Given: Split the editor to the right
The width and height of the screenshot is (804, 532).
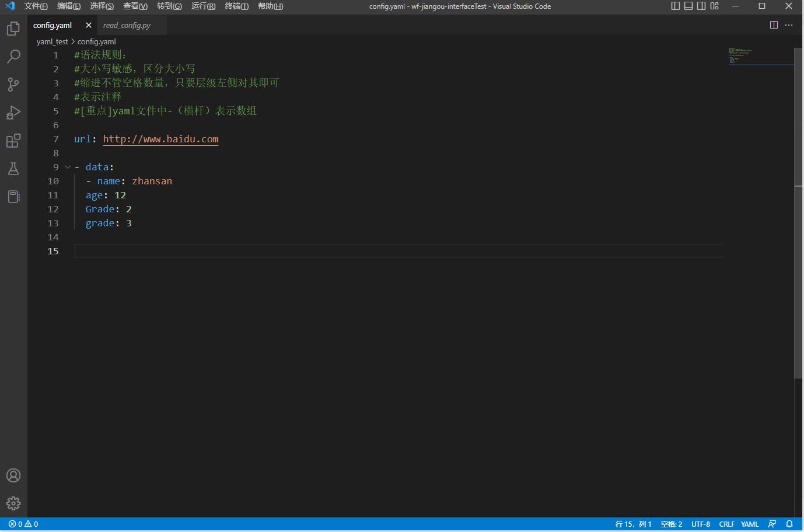Looking at the screenshot, I should [774, 25].
